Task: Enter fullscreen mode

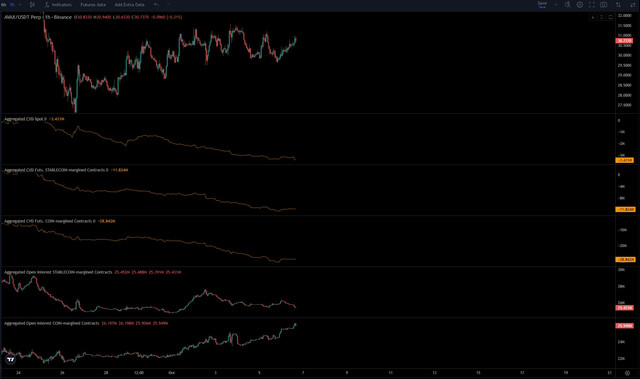Action: pyautogui.click(x=591, y=4)
